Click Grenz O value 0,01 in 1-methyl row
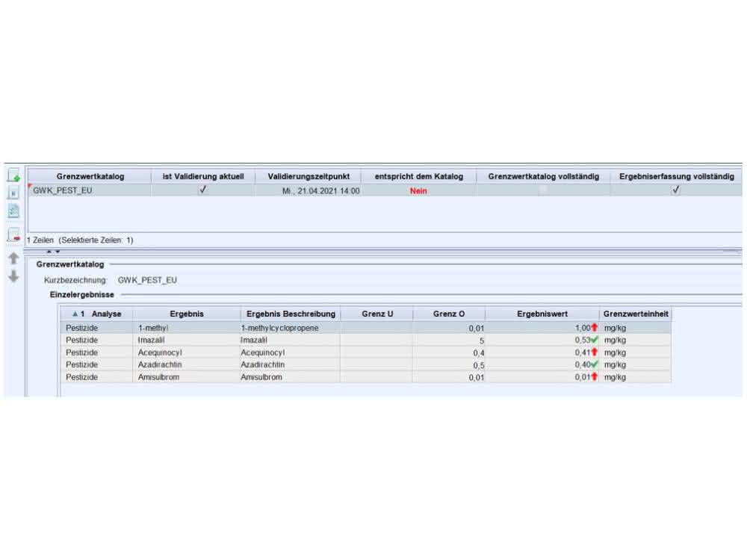 click(x=449, y=328)
